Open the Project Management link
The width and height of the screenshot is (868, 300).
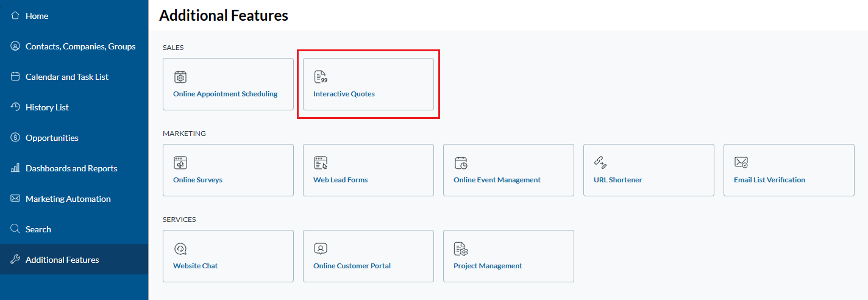(488, 266)
